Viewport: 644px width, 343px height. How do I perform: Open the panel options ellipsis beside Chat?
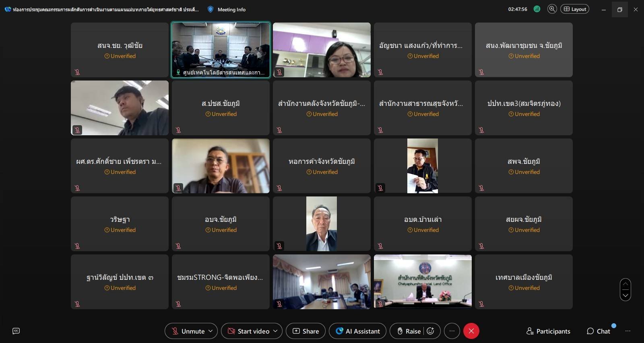tap(628, 331)
